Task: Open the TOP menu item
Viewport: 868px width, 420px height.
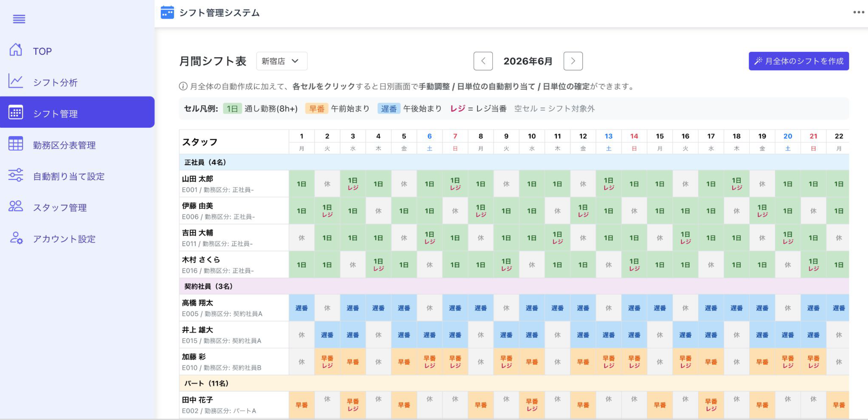Action: tap(77, 51)
